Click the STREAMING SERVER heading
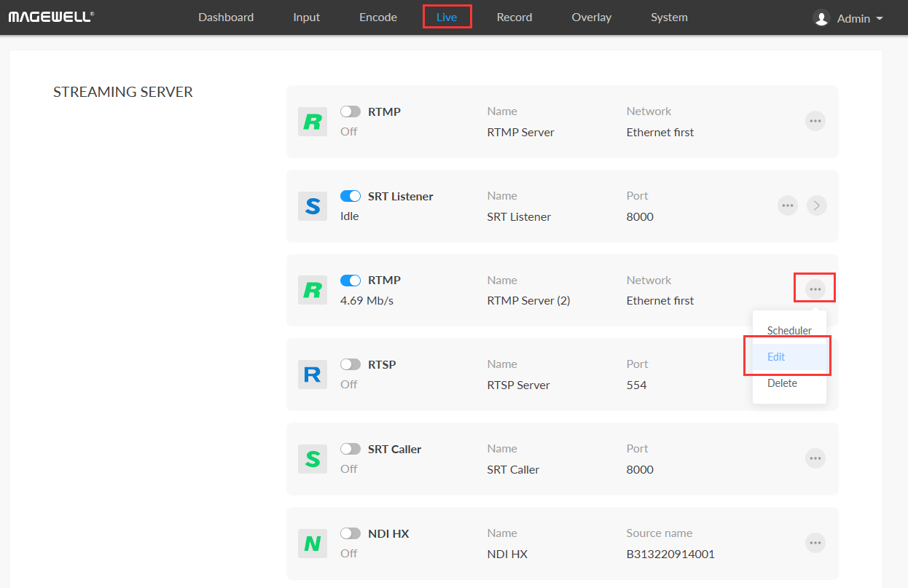Image resolution: width=908 pixels, height=588 pixels. [x=123, y=92]
